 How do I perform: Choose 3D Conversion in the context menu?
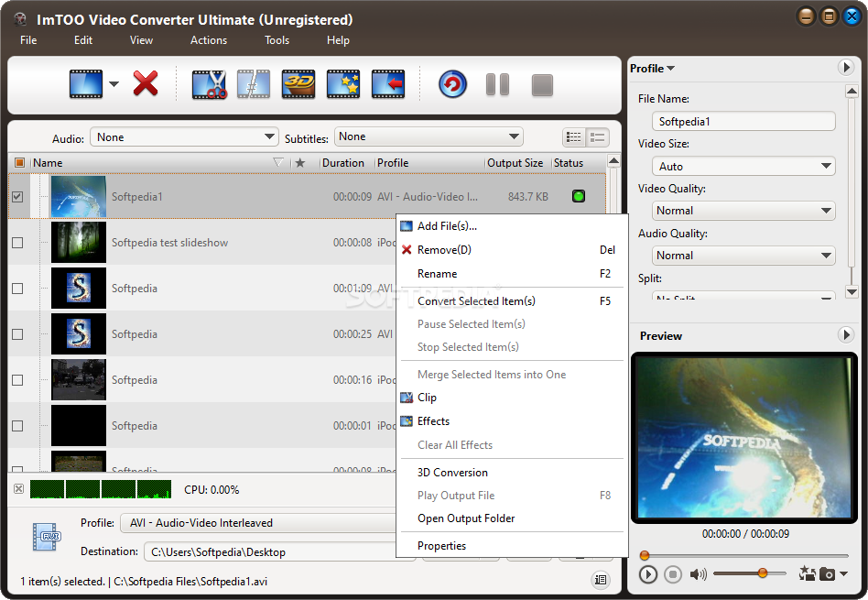(512, 473)
